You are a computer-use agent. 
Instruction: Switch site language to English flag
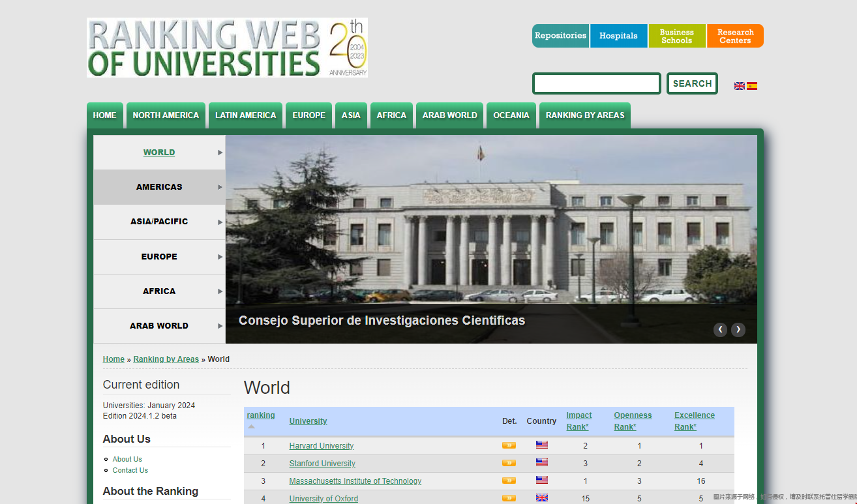coord(740,86)
